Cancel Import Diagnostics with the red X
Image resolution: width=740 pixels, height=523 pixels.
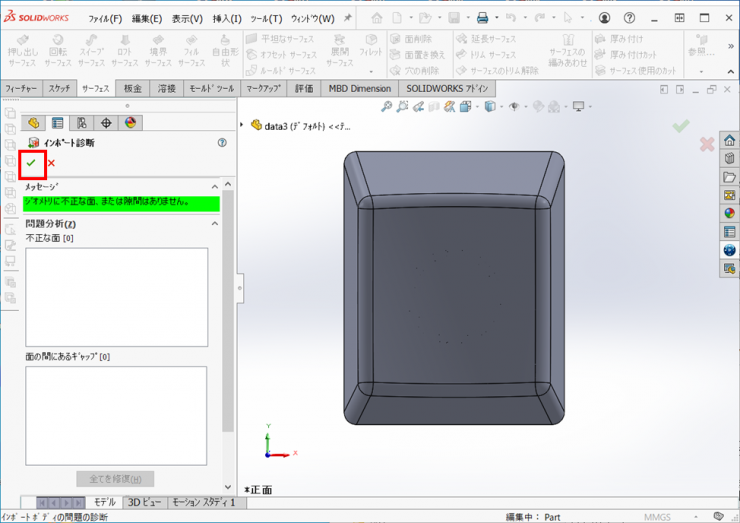[x=51, y=163]
